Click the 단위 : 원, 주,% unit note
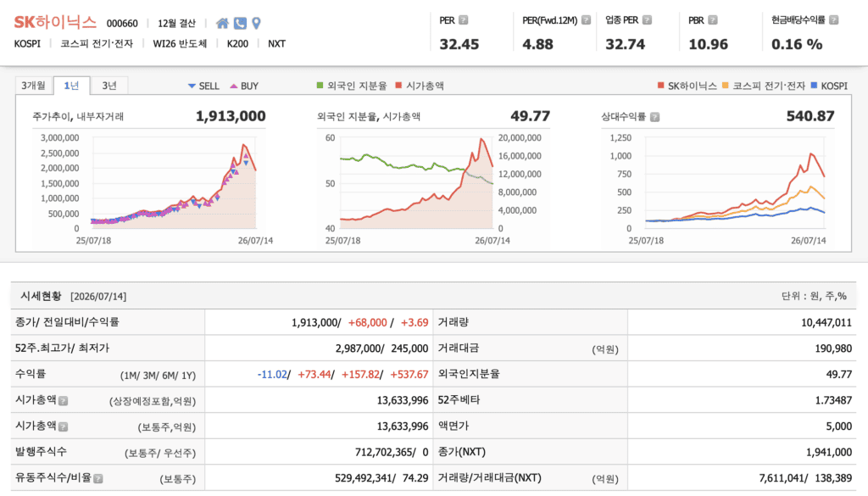 coord(814,296)
